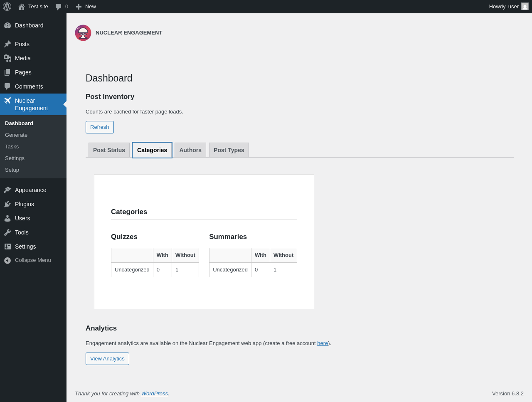Click the Version 6.8.2 footer text

[x=508, y=394]
